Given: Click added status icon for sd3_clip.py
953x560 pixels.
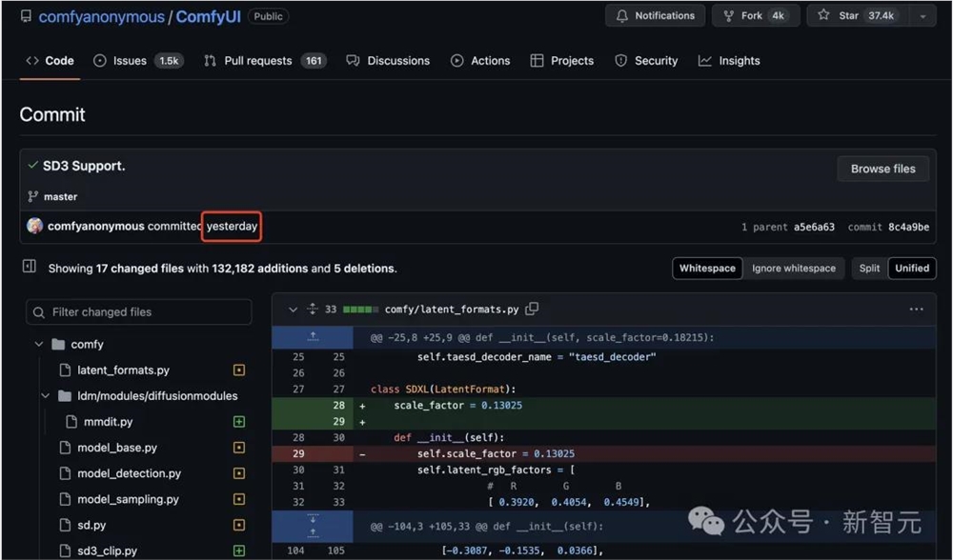Looking at the screenshot, I should click(239, 550).
